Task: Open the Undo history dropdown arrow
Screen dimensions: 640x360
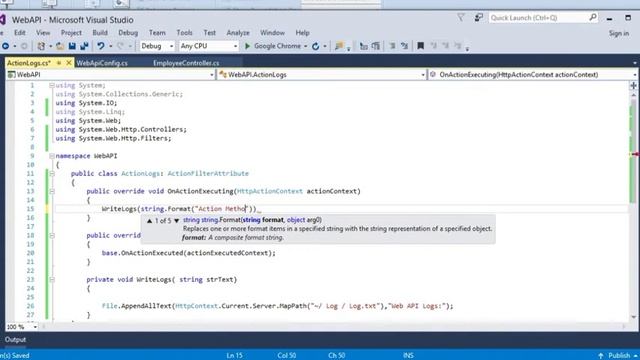Action: tap(110, 46)
